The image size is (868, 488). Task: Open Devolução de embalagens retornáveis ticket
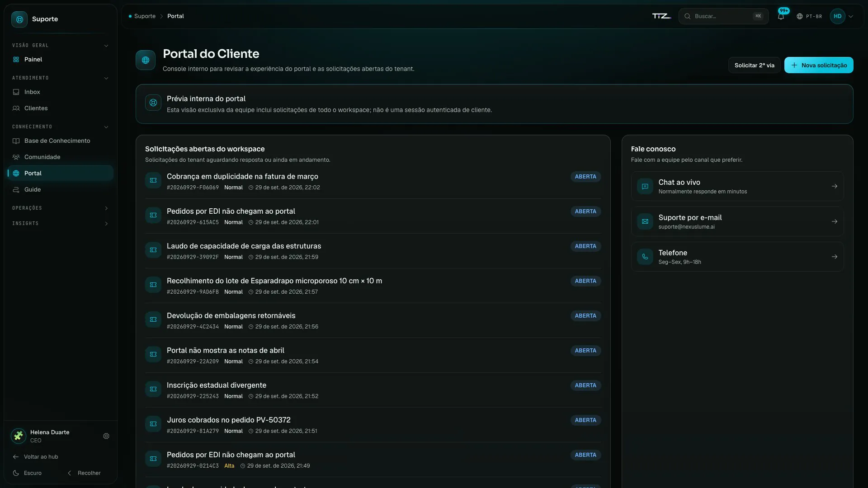point(373,320)
